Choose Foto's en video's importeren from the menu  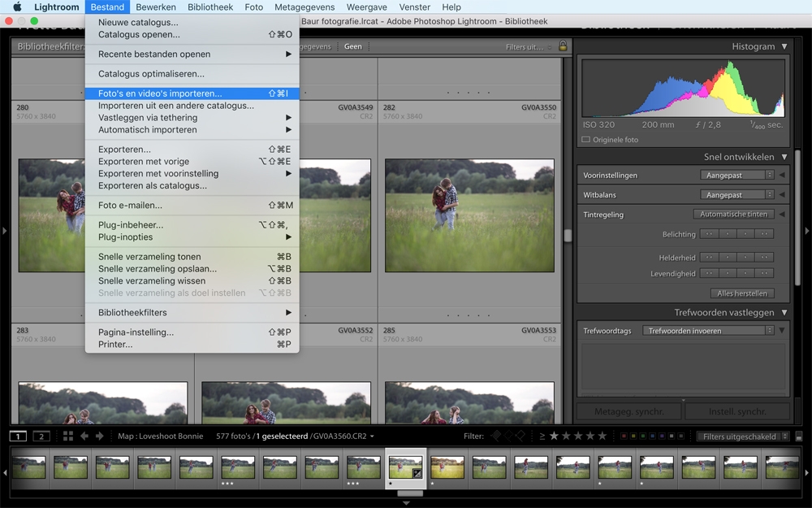click(x=161, y=93)
